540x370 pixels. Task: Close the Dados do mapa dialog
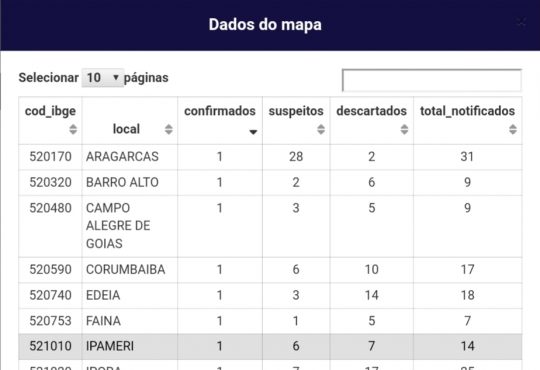point(521,23)
